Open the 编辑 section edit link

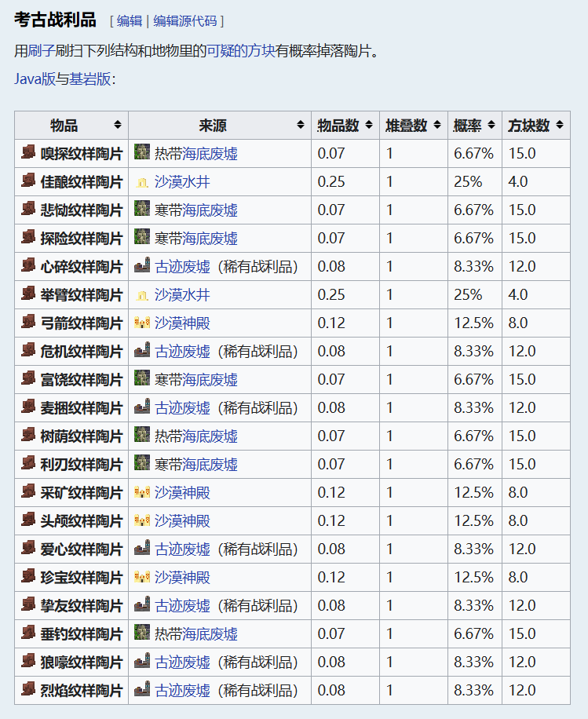pos(130,21)
